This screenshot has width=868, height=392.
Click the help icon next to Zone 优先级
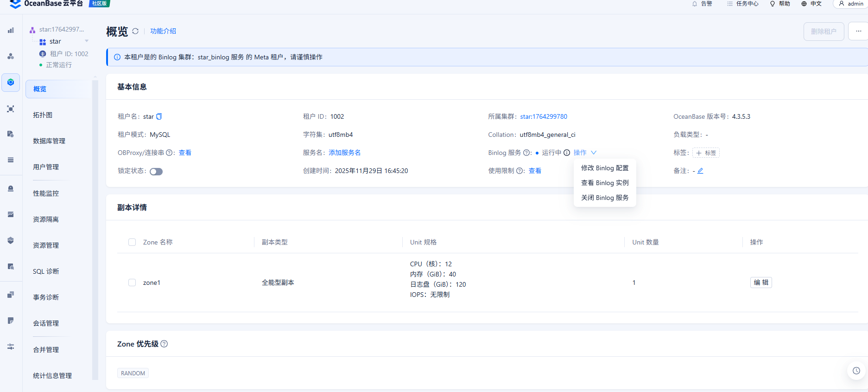164,344
